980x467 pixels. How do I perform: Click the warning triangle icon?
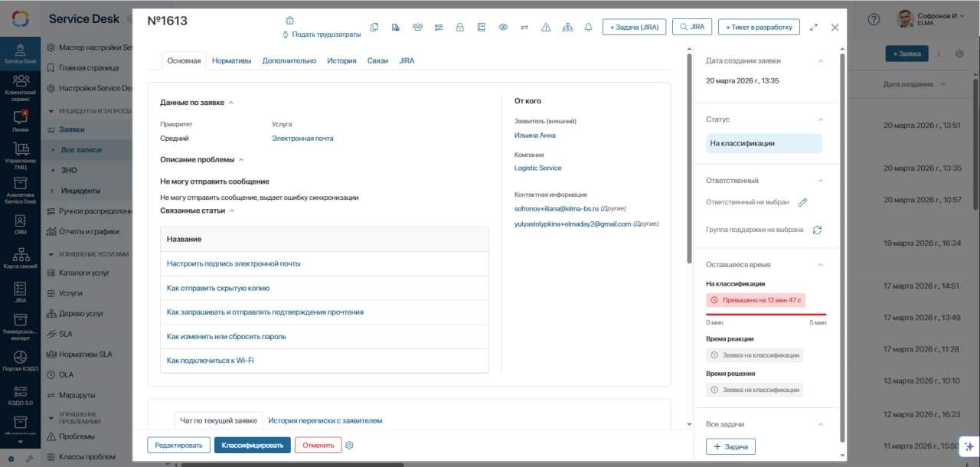[x=546, y=27]
